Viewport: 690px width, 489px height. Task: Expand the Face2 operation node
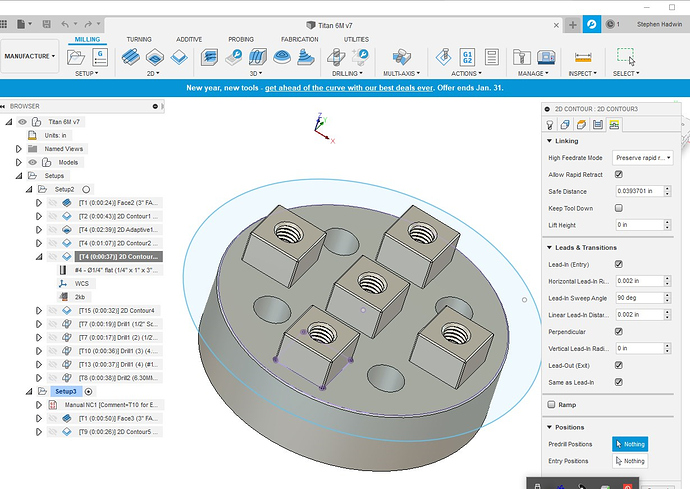[x=39, y=203]
